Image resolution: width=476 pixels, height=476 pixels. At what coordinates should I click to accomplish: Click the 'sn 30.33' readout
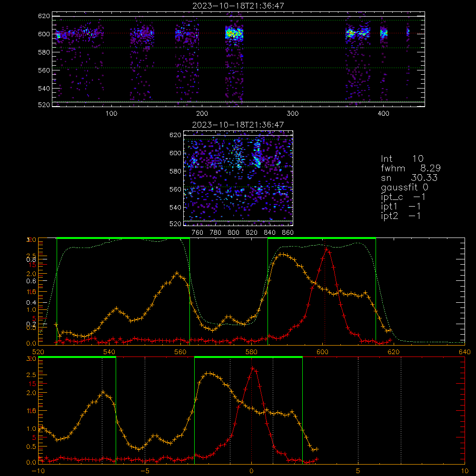[x=409, y=178]
